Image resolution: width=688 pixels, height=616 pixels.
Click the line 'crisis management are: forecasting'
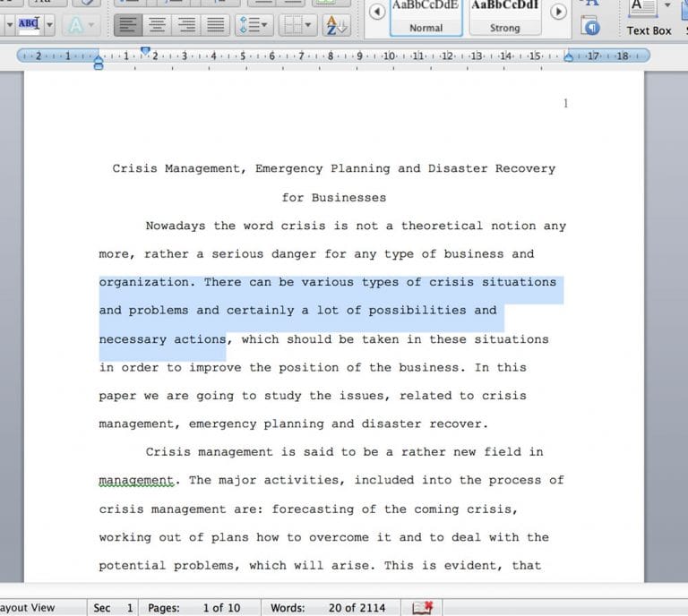308,509
